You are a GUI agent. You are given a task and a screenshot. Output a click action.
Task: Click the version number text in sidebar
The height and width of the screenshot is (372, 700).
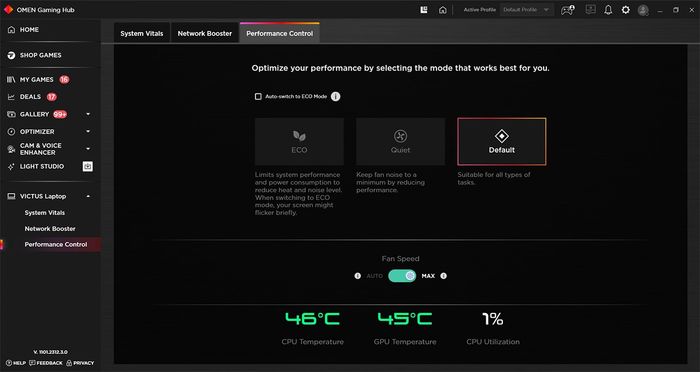click(x=50, y=352)
